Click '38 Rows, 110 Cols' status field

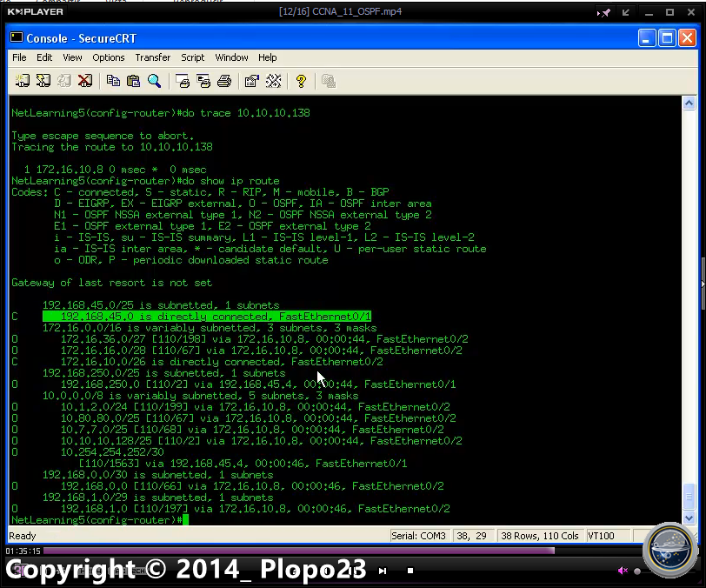539,536
